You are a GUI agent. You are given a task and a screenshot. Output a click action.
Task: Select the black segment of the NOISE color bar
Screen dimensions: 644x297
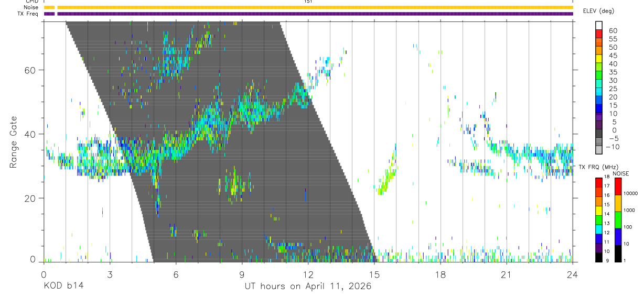point(618,254)
